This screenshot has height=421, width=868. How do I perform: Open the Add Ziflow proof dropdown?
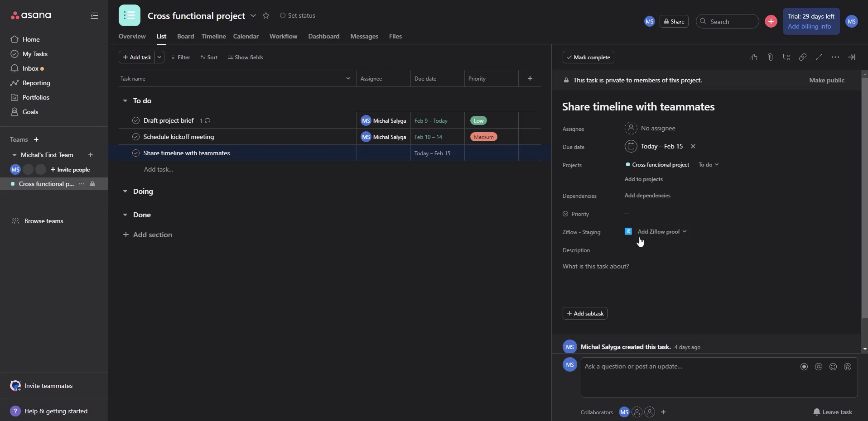coord(661,231)
